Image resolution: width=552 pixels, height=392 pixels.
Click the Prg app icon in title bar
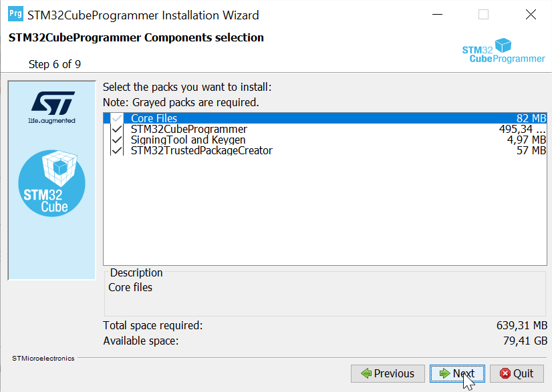tap(15, 15)
